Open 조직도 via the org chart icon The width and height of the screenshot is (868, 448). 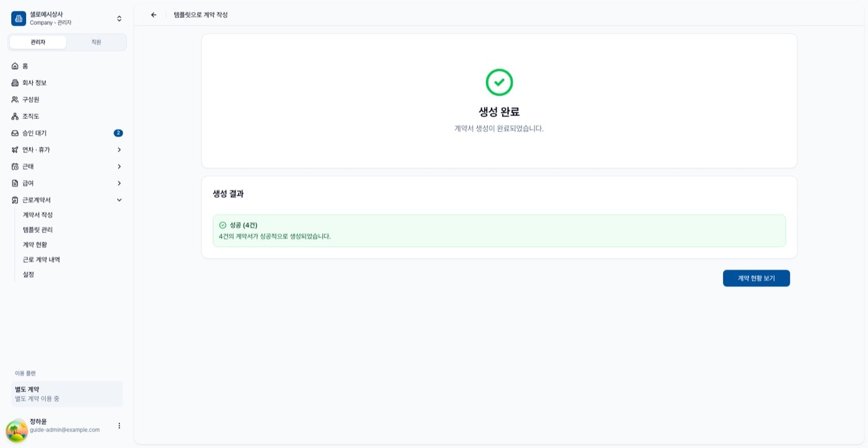point(15,116)
